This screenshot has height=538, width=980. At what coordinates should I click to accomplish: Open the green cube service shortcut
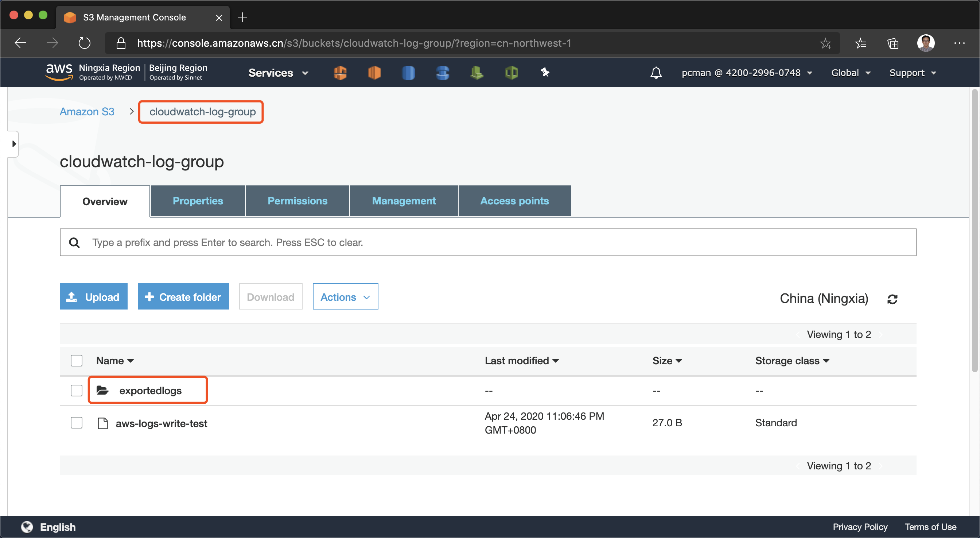click(x=511, y=72)
